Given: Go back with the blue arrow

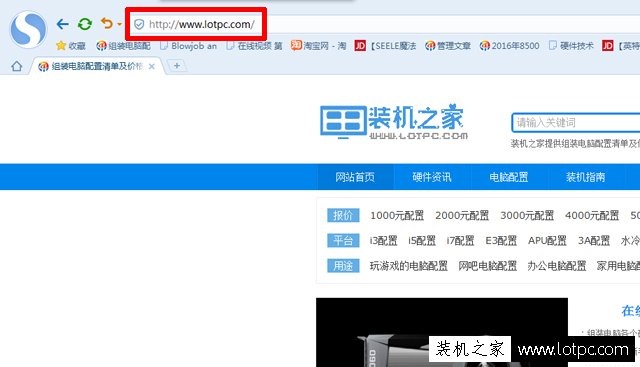Looking at the screenshot, I should [x=62, y=24].
